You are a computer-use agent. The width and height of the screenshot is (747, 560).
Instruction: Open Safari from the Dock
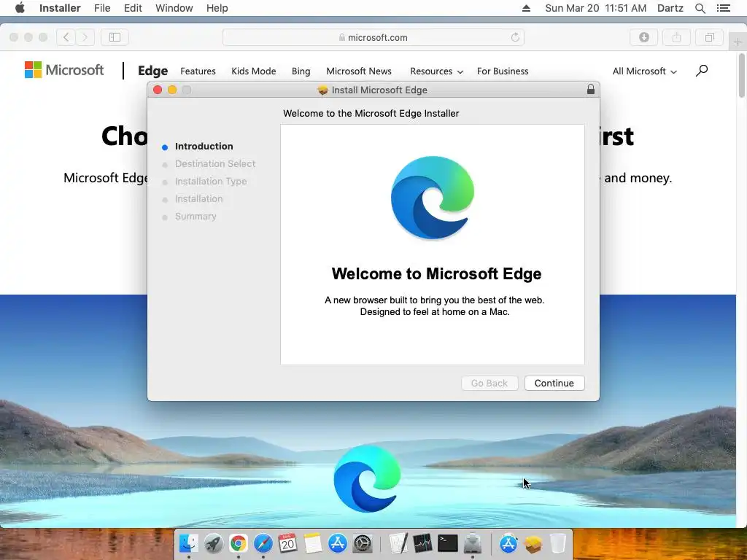point(263,542)
